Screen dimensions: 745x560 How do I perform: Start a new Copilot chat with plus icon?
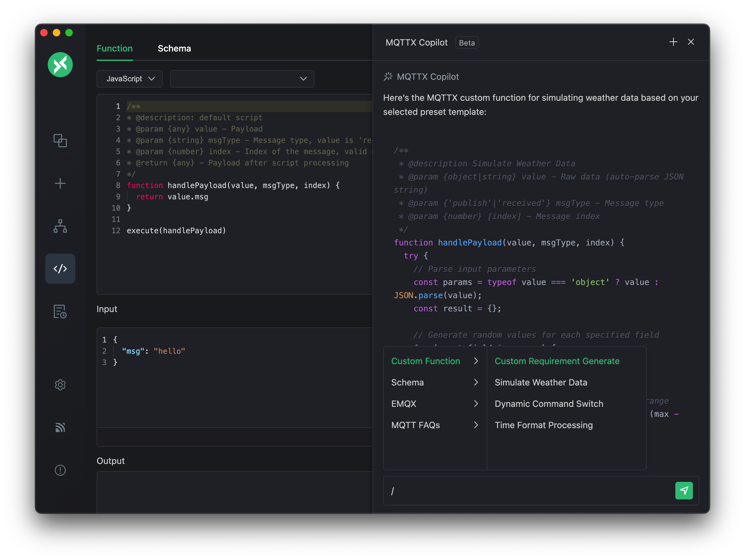click(673, 42)
